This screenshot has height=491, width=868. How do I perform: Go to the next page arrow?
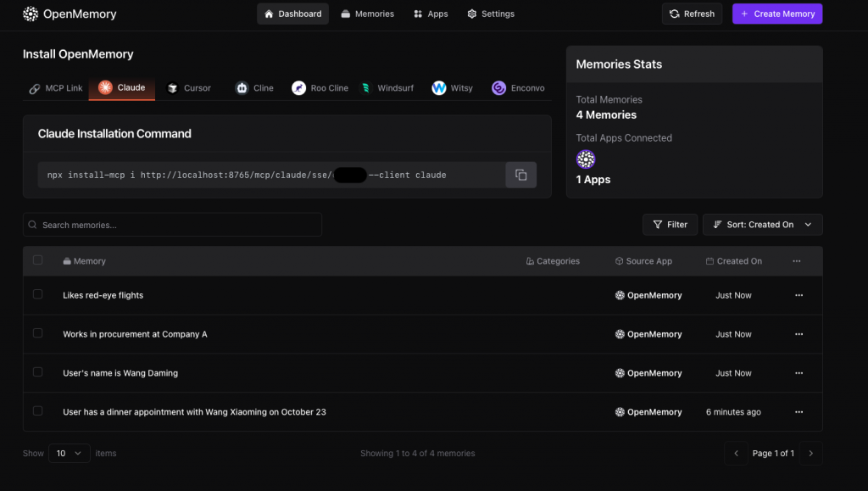[x=811, y=454]
